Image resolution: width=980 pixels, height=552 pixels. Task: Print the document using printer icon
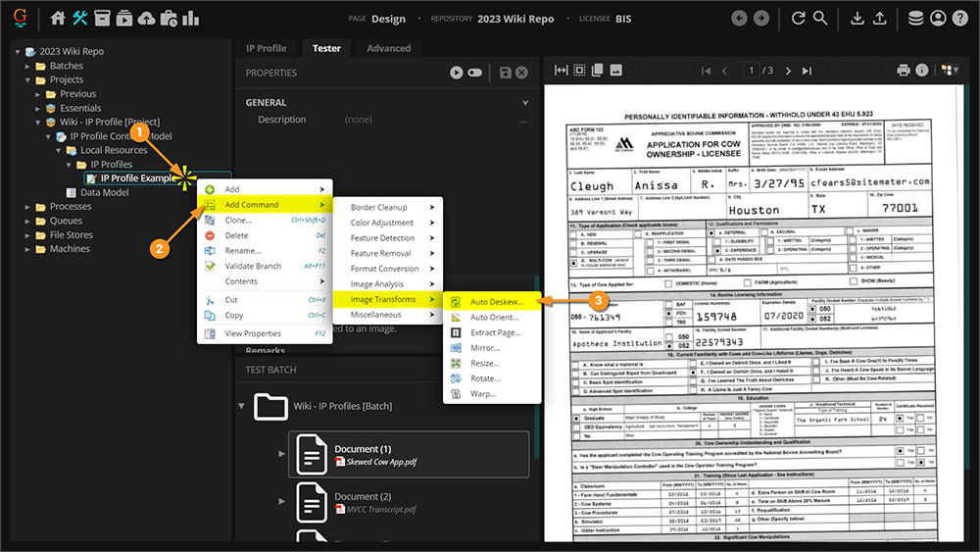coord(904,71)
